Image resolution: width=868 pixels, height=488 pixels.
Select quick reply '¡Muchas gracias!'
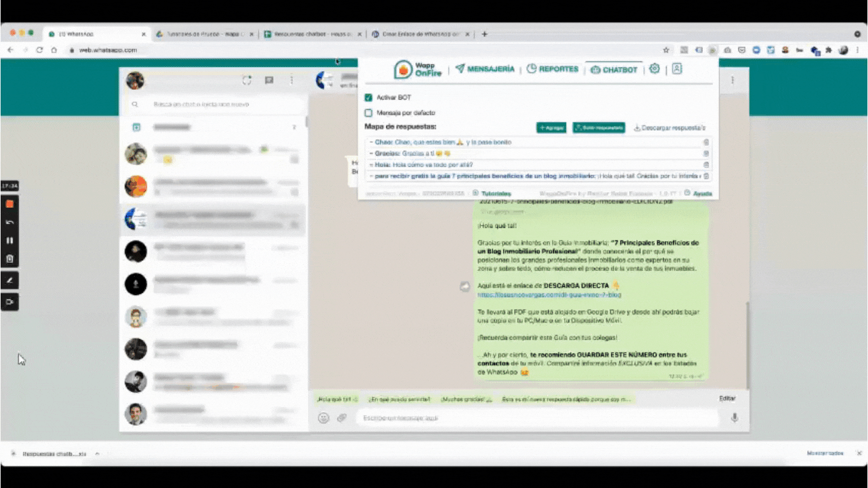pos(467,399)
